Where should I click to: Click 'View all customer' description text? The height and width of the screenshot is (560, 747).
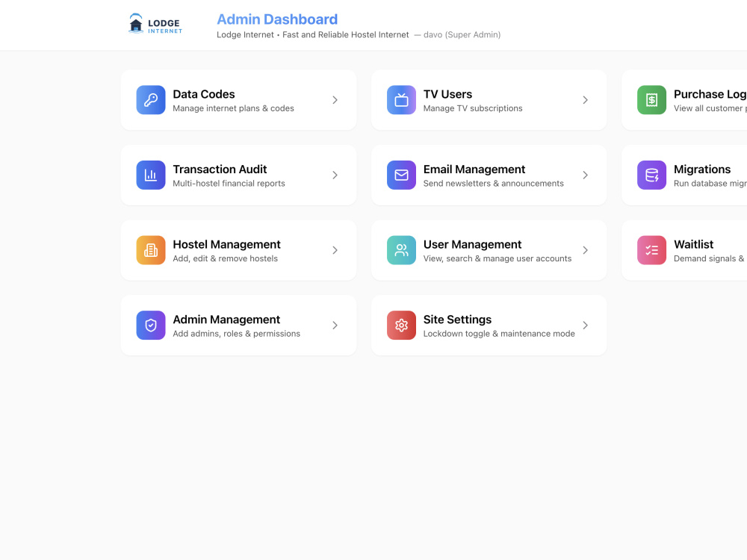(x=710, y=108)
